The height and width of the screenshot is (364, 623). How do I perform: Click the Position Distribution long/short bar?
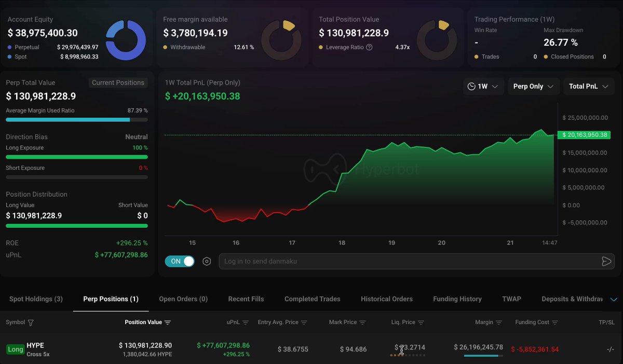coord(77,226)
